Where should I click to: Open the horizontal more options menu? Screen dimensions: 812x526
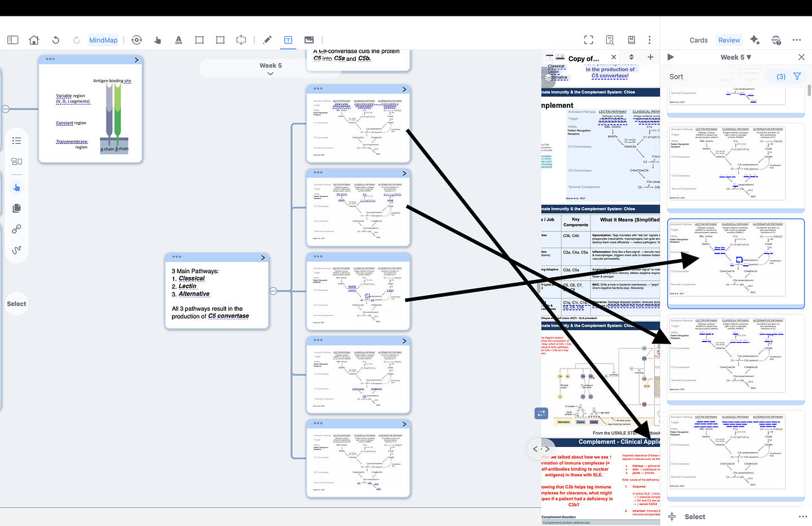tap(797, 40)
